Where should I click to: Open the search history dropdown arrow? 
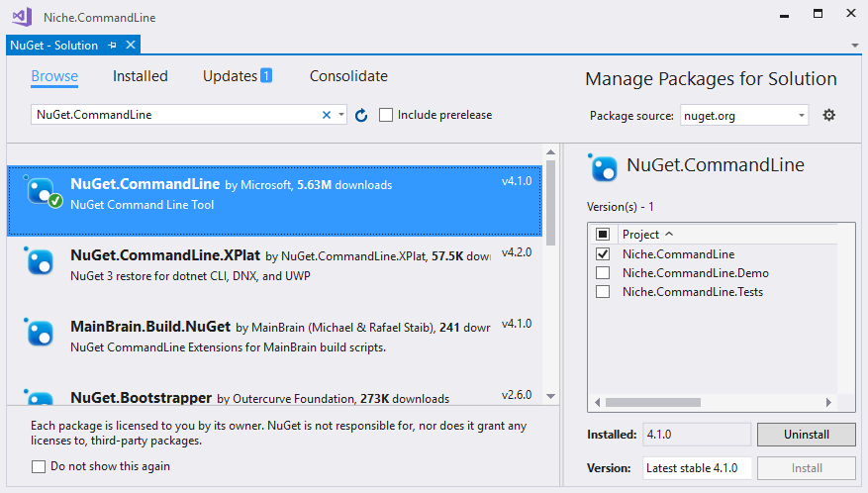click(341, 115)
